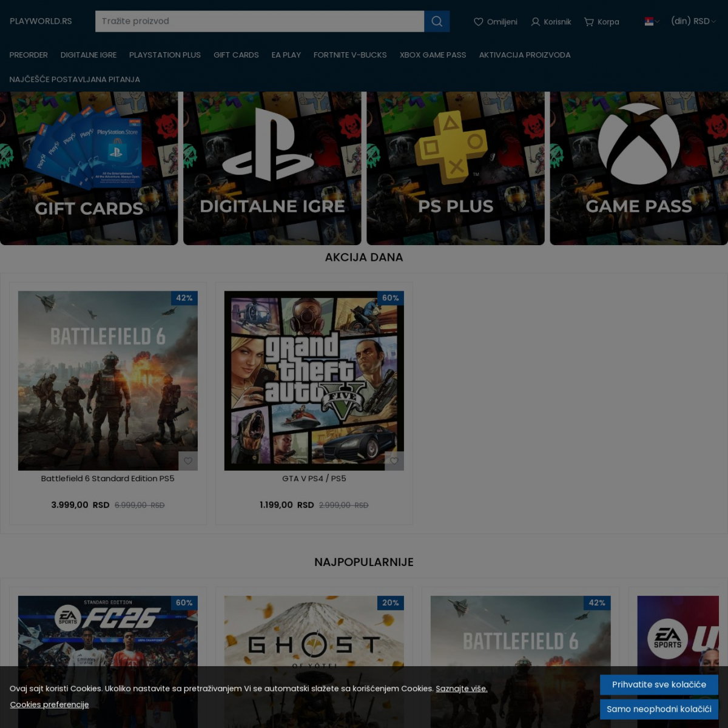
Task: Select FORTNITE V-BUCKS in navigation
Action: point(350,55)
